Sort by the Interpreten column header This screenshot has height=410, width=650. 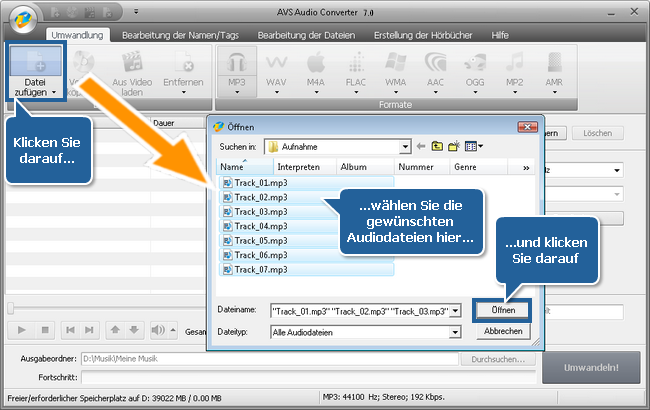(305, 167)
